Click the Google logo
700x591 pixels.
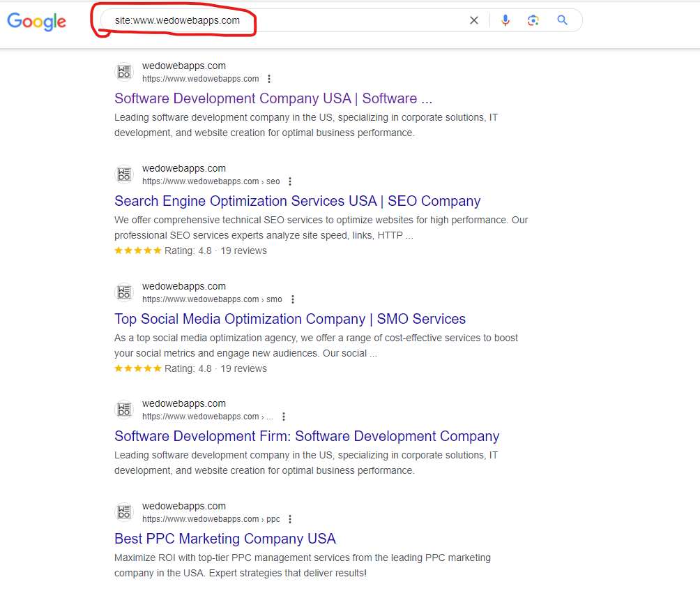[36, 22]
